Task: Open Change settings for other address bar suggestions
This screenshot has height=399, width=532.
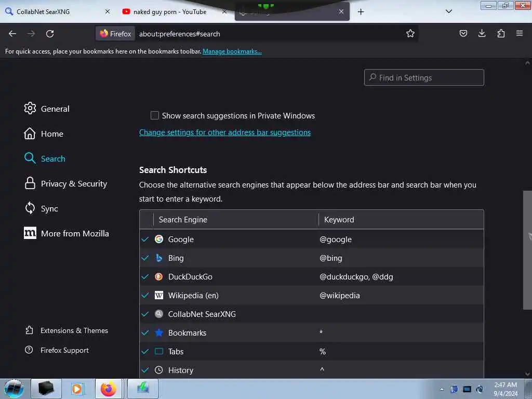Action: tap(224, 132)
